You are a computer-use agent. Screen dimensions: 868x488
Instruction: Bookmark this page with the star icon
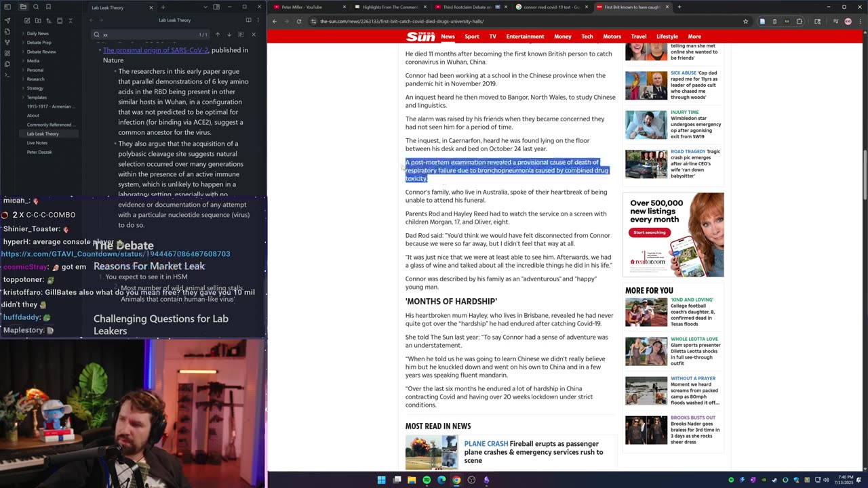(745, 21)
